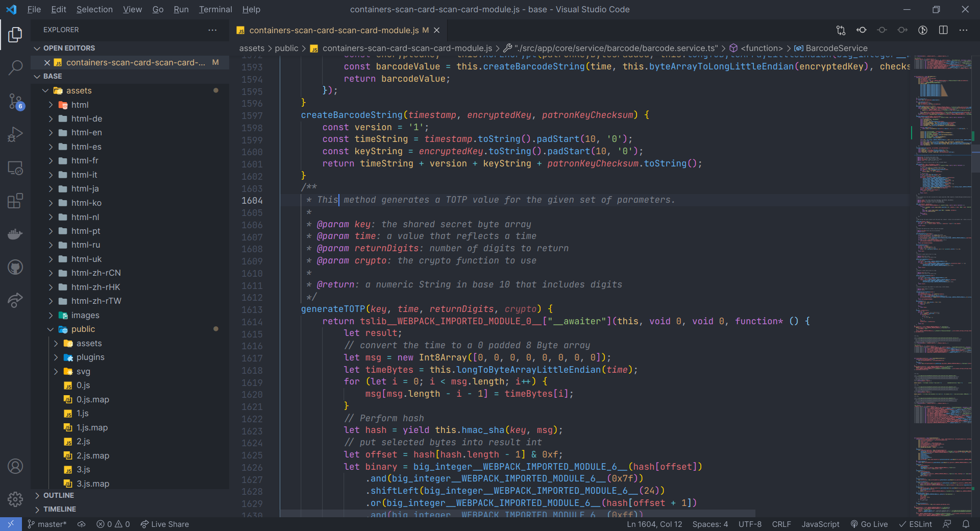Click line number 1613 in gutter

[252, 309]
